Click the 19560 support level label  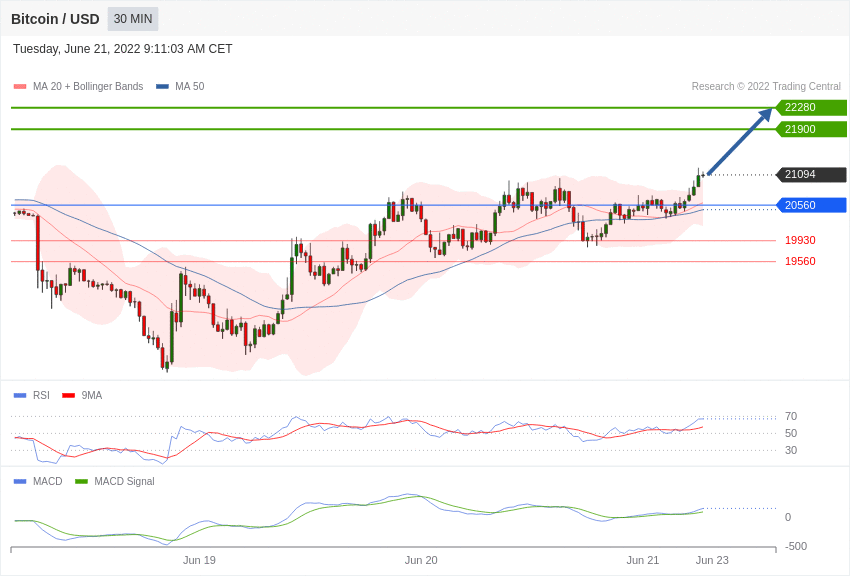[800, 261]
